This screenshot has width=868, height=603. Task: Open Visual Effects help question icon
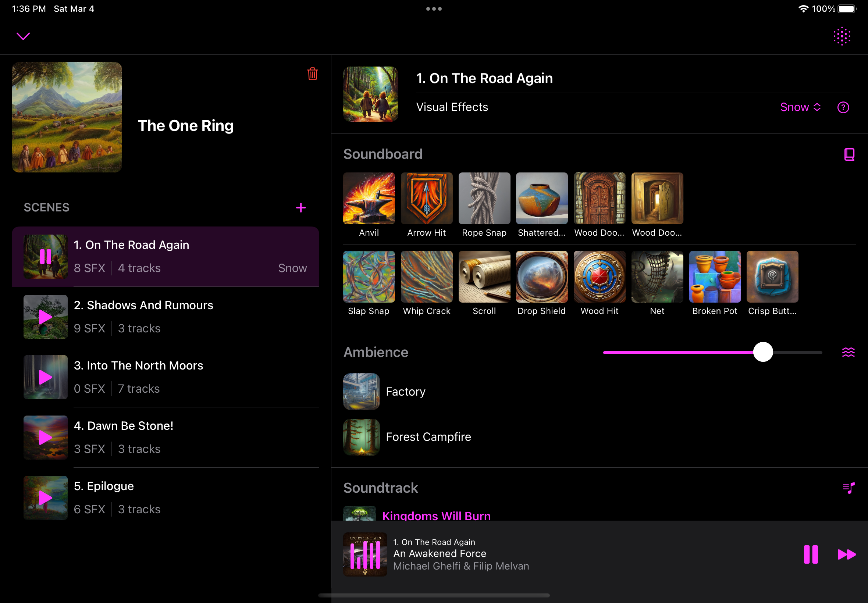843,107
